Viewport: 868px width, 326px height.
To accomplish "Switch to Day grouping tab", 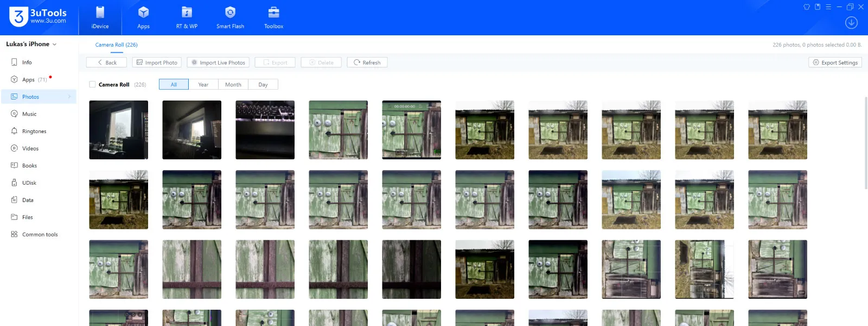I will [x=263, y=84].
